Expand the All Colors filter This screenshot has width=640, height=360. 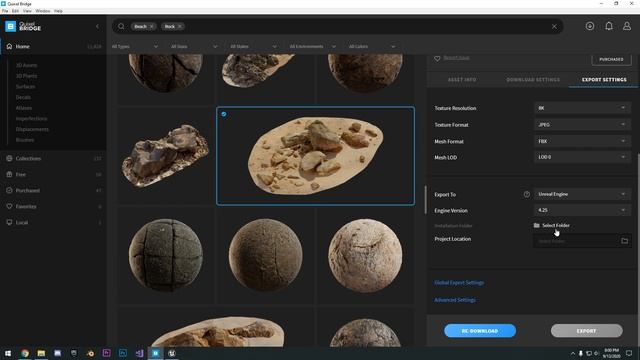click(x=372, y=47)
